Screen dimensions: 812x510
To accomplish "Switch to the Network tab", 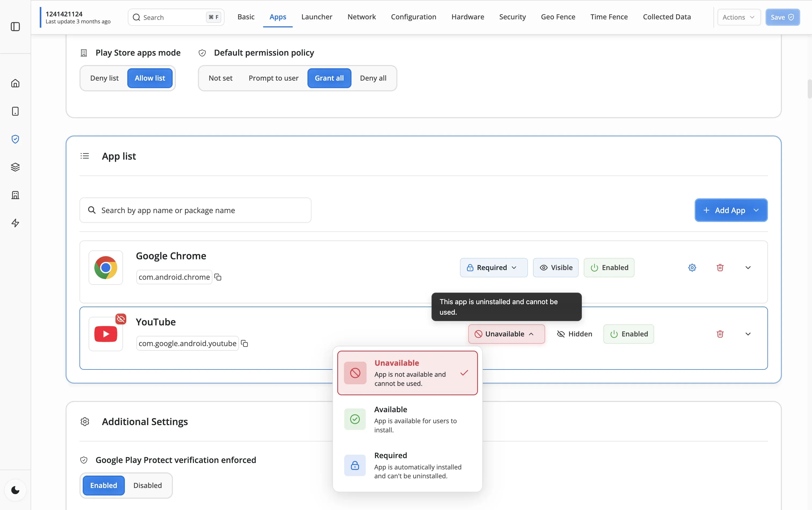I will [362, 17].
